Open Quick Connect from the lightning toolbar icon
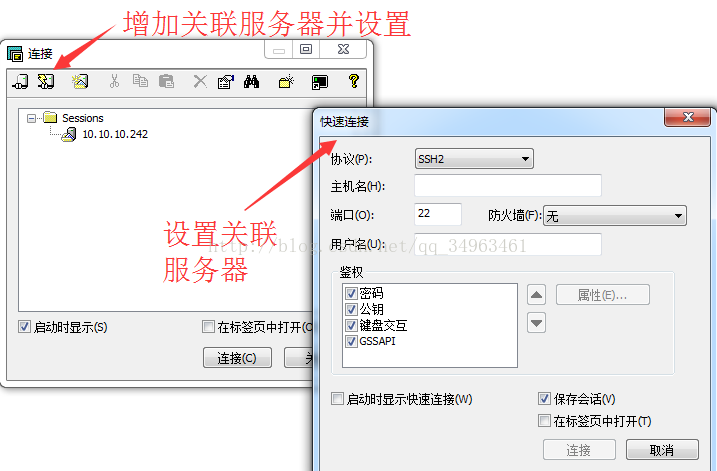Screen dimensions: 717x471 pyautogui.click(x=46, y=82)
